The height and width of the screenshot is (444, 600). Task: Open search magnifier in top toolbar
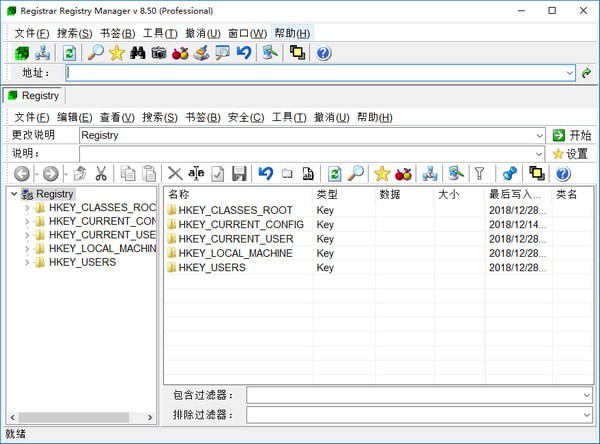pyautogui.click(x=95, y=53)
